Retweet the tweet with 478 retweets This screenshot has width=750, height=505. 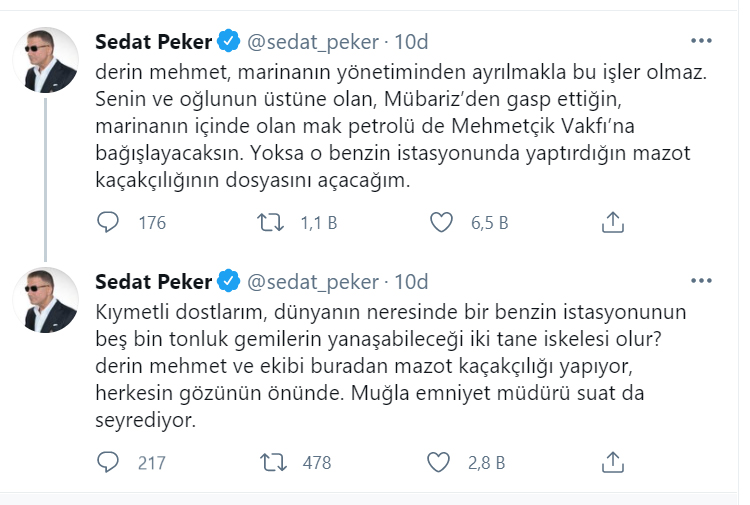[272, 462]
